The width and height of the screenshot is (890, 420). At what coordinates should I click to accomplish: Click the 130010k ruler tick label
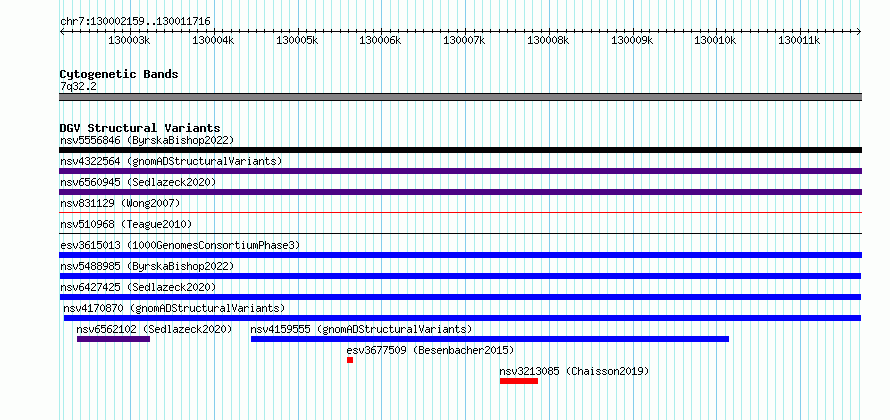click(715, 40)
